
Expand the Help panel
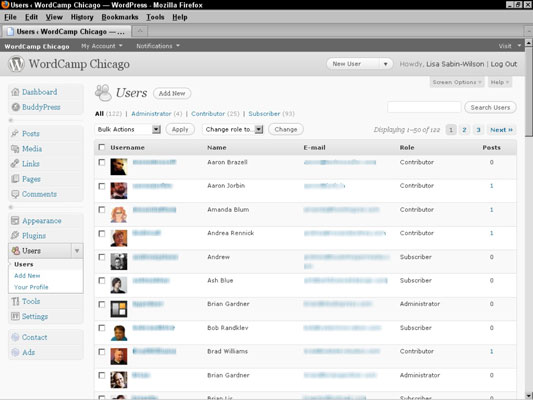(499, 82)
